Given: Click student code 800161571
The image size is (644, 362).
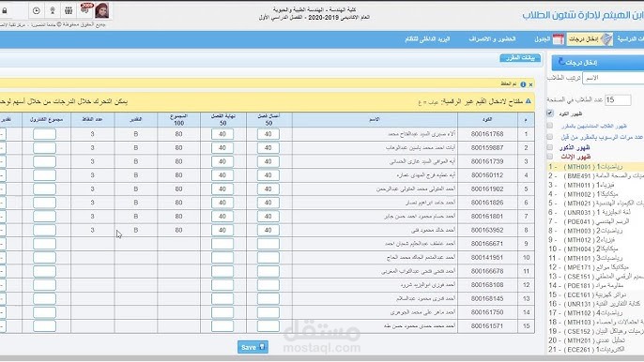Looking at the screenshot, I should pos(487,325).
